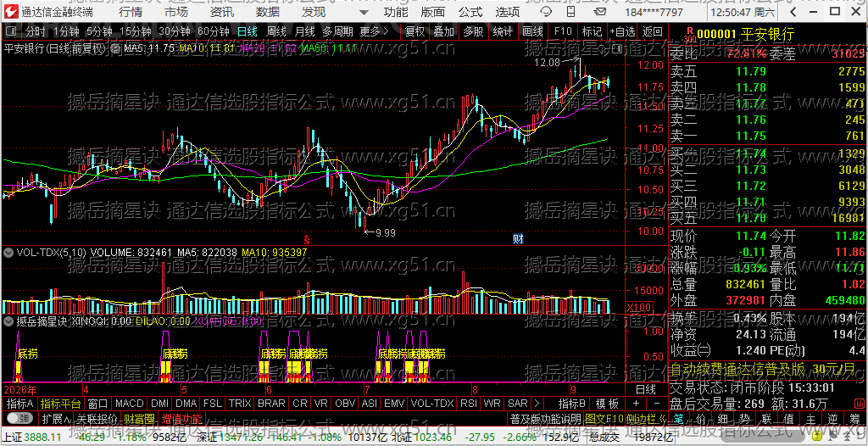
Task: Open 增值功能 value-added features
Action: tap(182, 418)
